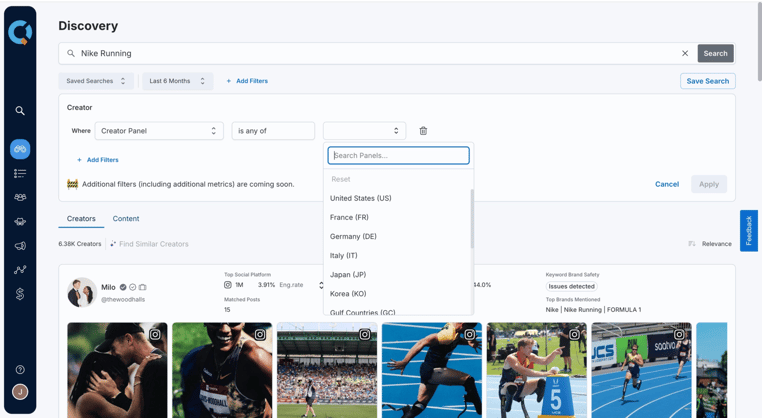This screenshot has width=762, height=418.
Task: Open the lists icon in sidebar
Action: coord(20,174)
